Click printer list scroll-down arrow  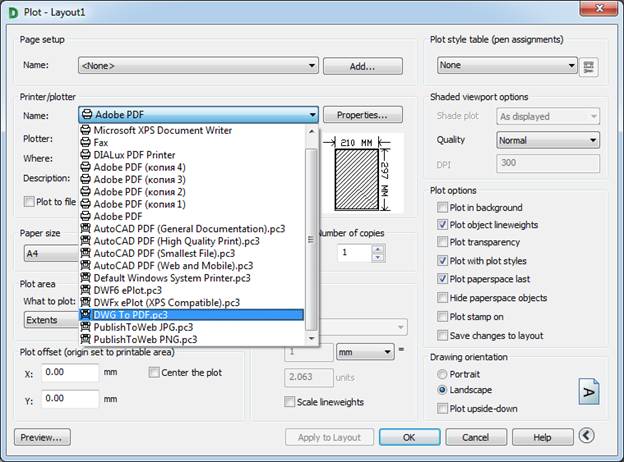coord(311,339)
